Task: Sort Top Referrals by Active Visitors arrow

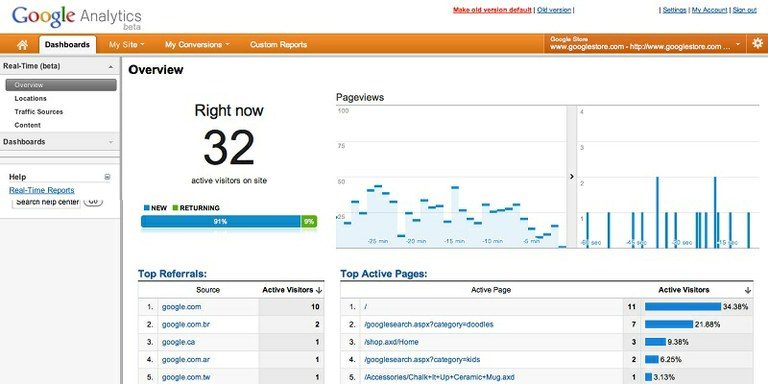Action: click(x=319, y=290)
